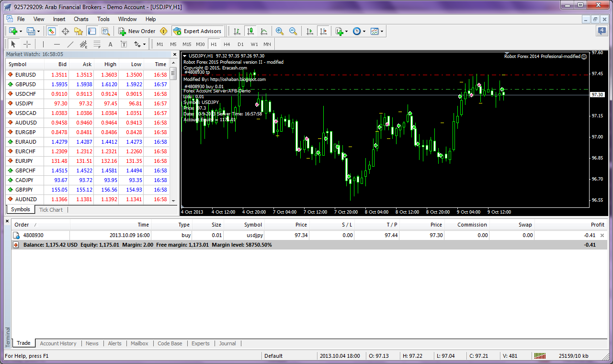613x364 pixels.
Task: Switch to D1 timeframe
Action: tap(240, 44)
